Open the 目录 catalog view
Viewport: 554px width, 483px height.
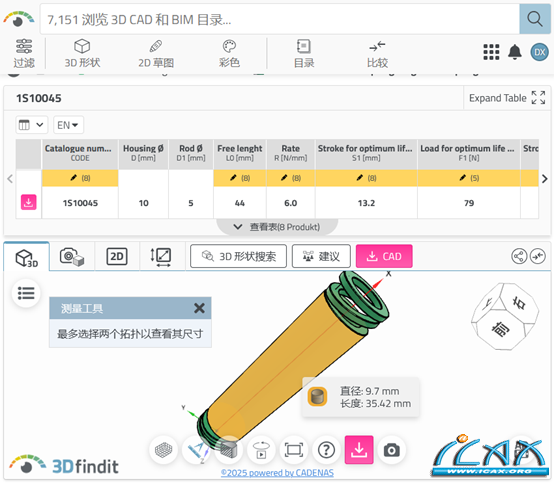pyautogui.click(x=304, y=53)
